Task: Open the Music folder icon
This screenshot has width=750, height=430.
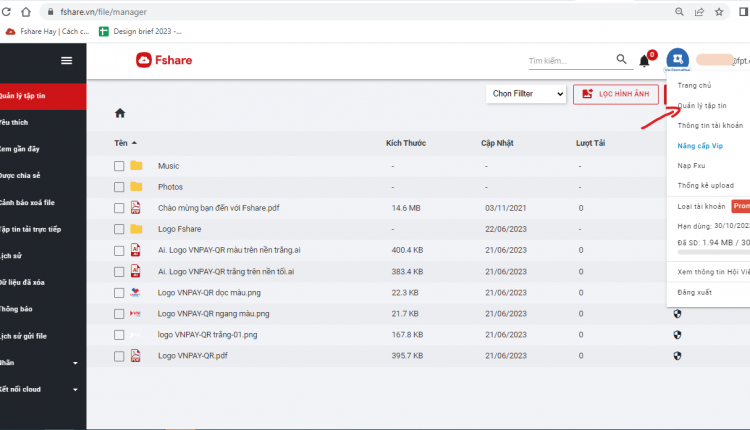Action: [136, 165]
